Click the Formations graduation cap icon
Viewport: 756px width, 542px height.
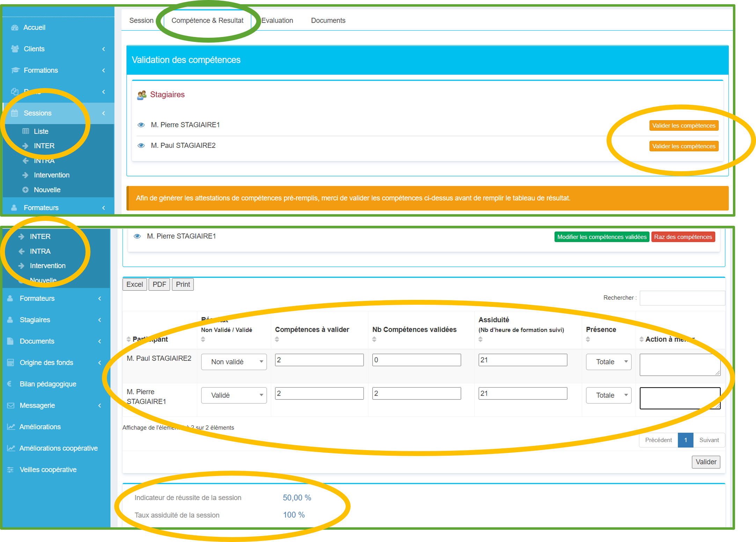(15, 70)
